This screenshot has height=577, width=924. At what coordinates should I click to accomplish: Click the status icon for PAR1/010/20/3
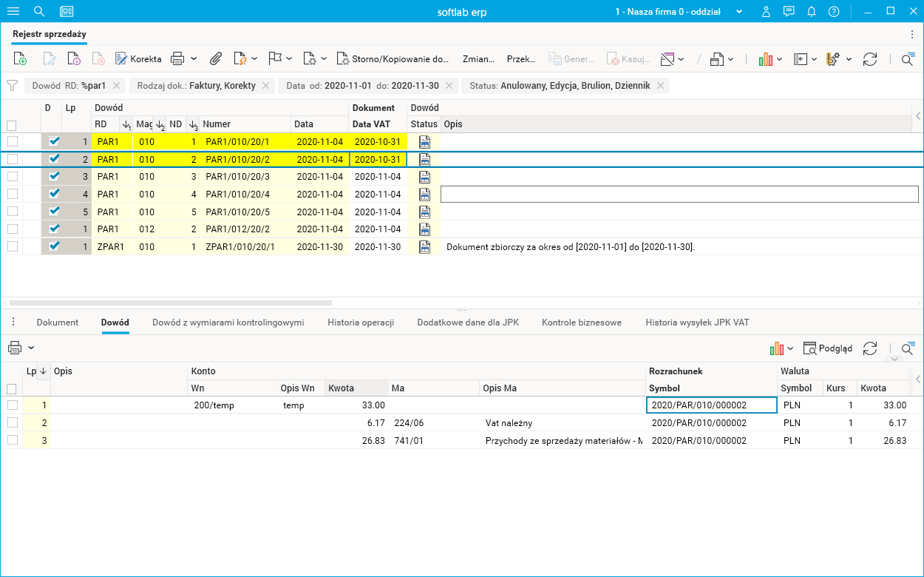[424, 177]
